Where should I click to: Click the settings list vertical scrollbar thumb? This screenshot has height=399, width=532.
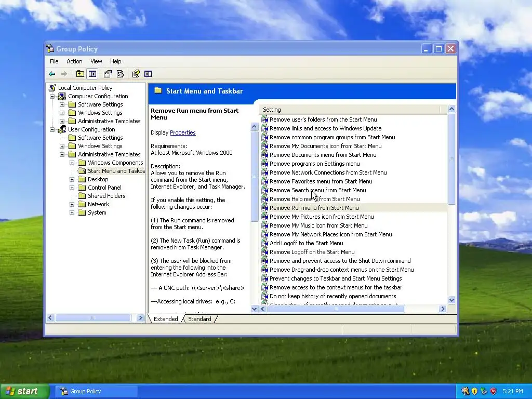[x=451, y=159]
